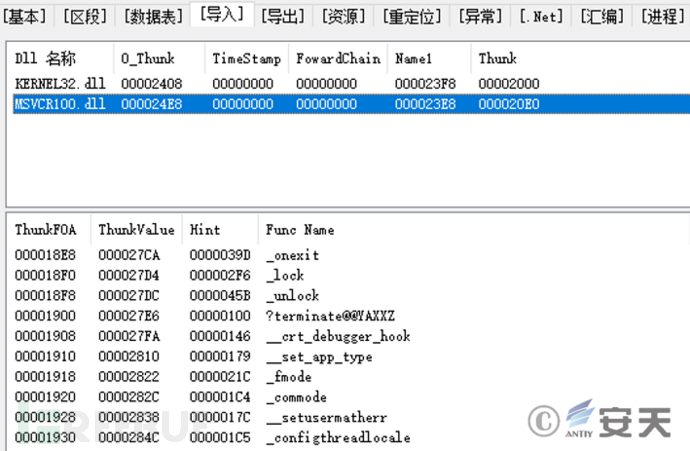Image resolution: width=690 pixels, height=451 pixels.
Task: Select the __crt_debugger_hook entry
Action: click(x=338, y=336)
